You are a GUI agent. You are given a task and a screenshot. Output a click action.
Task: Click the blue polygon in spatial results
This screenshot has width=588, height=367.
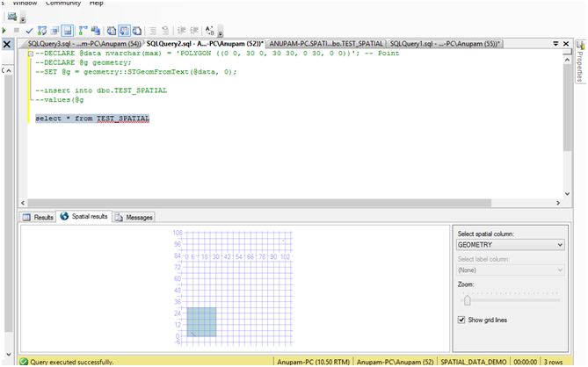click(x=201, y=321)
